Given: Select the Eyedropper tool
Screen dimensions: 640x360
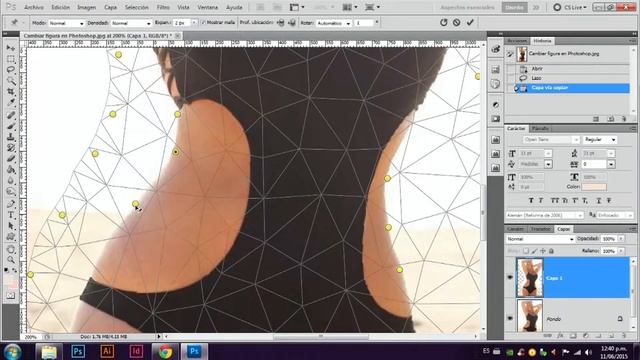Looking at the screenshot, I should click(x=11, y=103).
